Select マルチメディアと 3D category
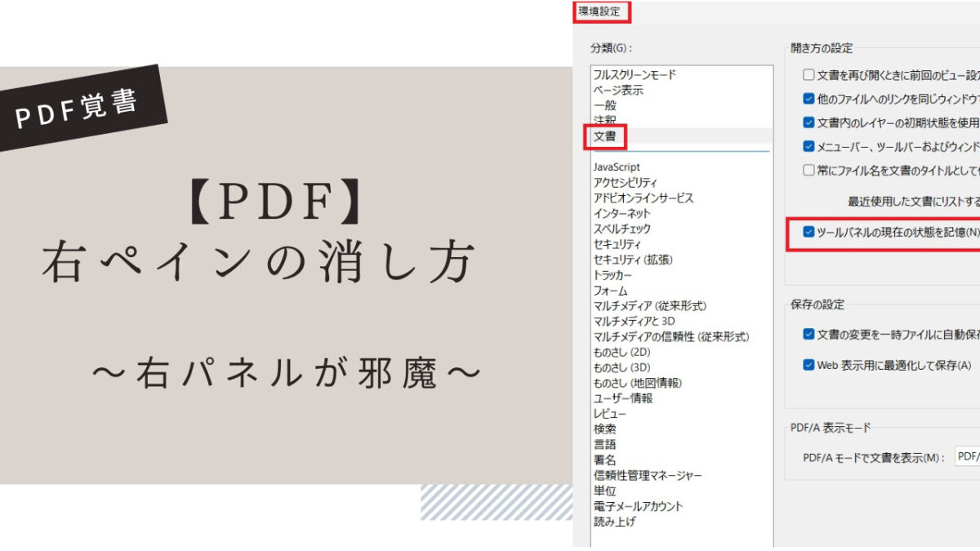The height and width of the screenshot is (551, 980). [x=634, y=321]
